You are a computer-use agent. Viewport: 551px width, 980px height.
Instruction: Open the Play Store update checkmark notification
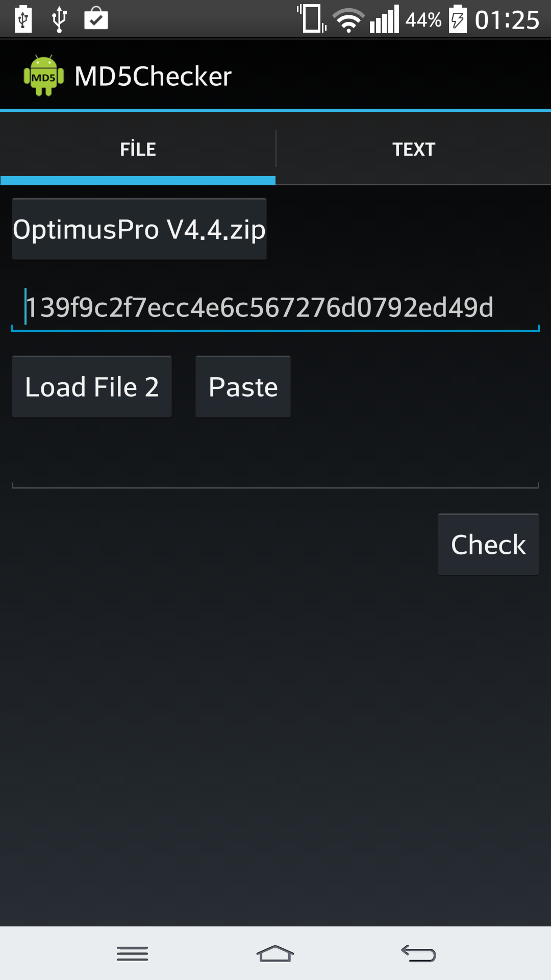(x=96, y=18)
